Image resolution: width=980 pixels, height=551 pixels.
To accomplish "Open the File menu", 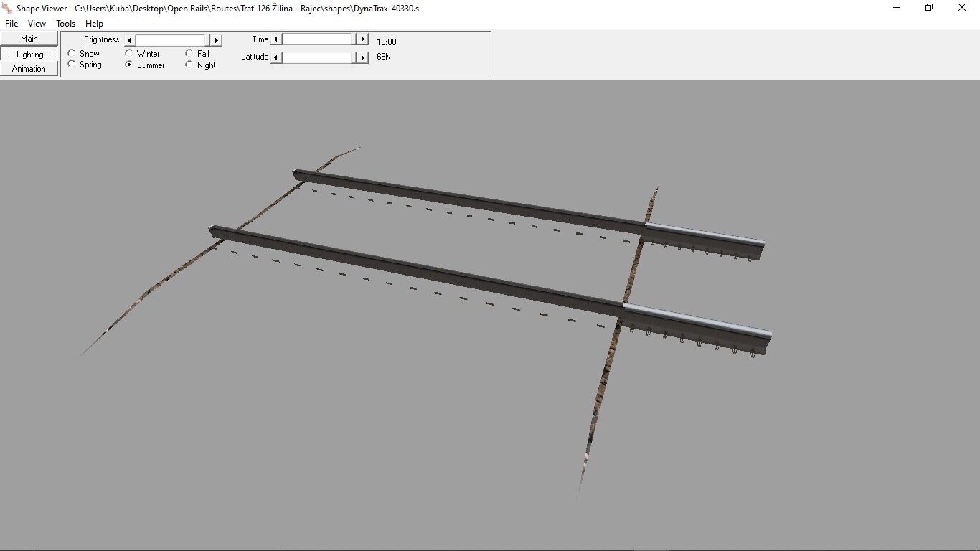I will point(11,24).
